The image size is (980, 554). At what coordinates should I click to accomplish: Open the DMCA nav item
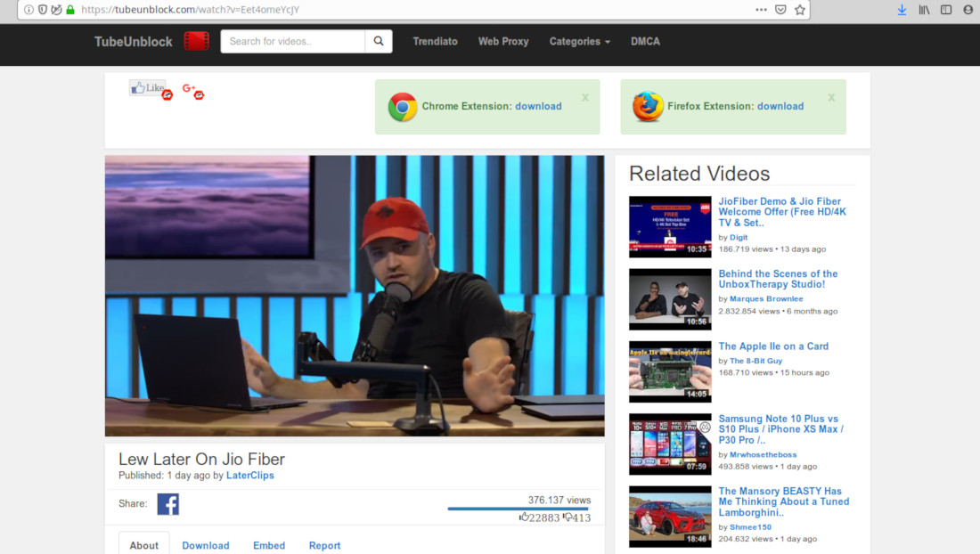tap(645, 41)
